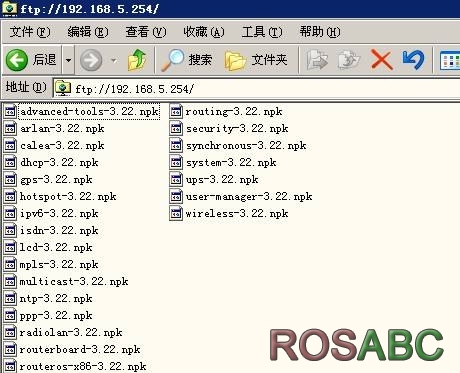The image size is (460, 373).
Task: Select file icon of ntp-3.22.npk
Action: click(10, 298)
